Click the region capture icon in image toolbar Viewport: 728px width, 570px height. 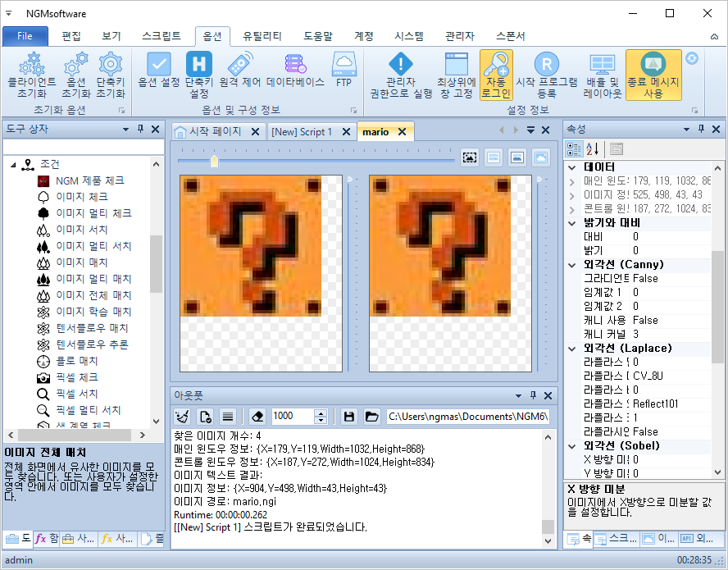click(x=470, y=158)
